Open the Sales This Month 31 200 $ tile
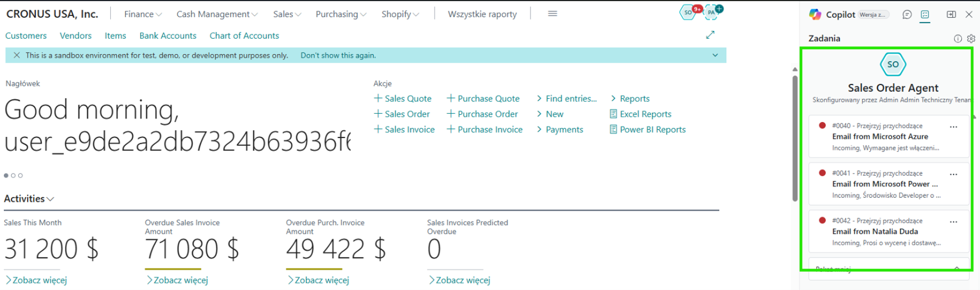This screenshot has width=980, height=290. point(51,249)
